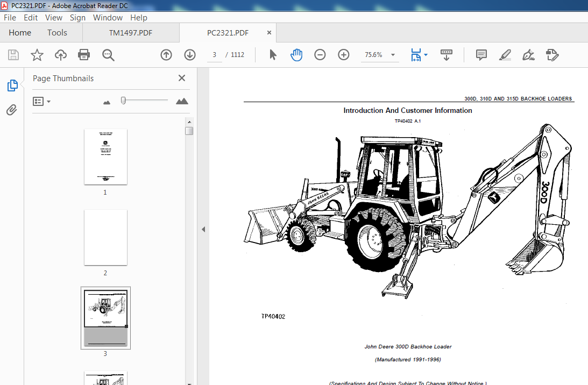Click the 75.6% zoom value field
This screenshot has width=588, height=385.
click(373, 55)
